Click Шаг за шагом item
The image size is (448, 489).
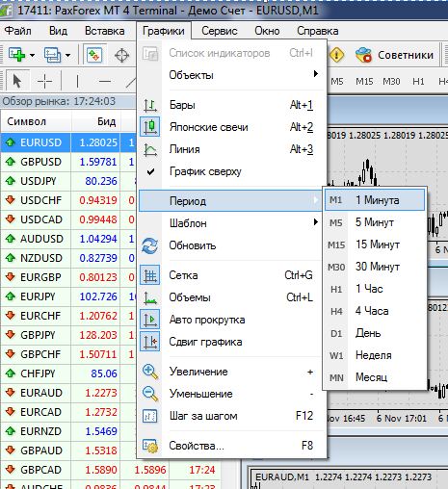pos(231,416)
